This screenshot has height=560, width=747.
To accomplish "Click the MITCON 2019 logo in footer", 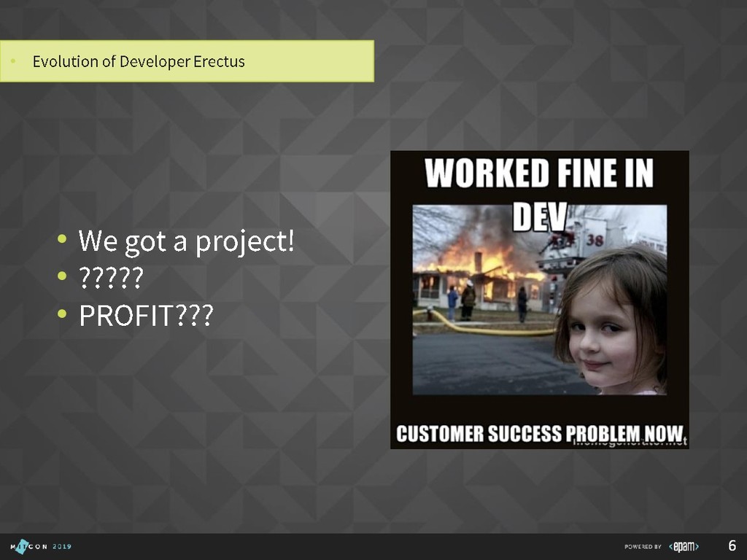I will [41, 546].
